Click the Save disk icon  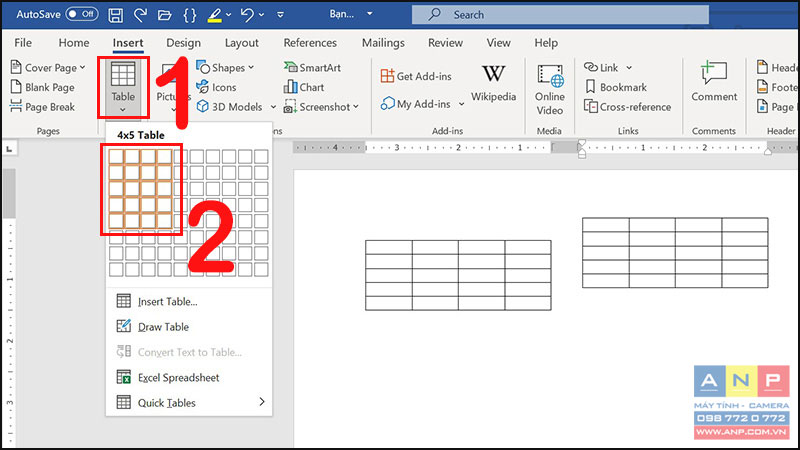tap(115, 15)
